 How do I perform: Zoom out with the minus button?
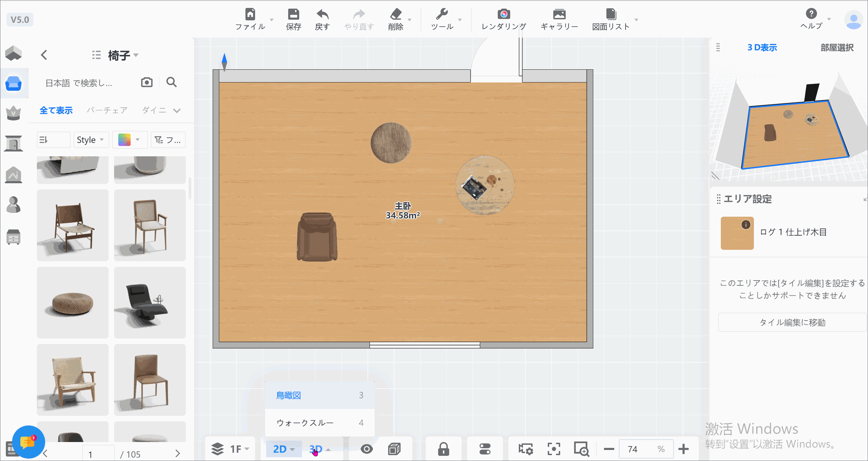pos(609,449)
